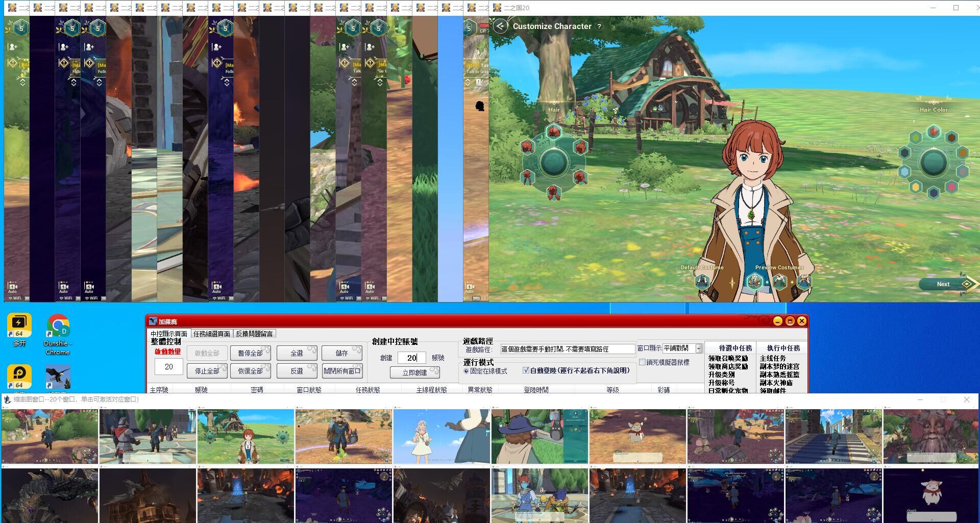Click the Next button in character customization
Image resolution: width=980 pixels, height=523 pixels.
pos(943,284)
